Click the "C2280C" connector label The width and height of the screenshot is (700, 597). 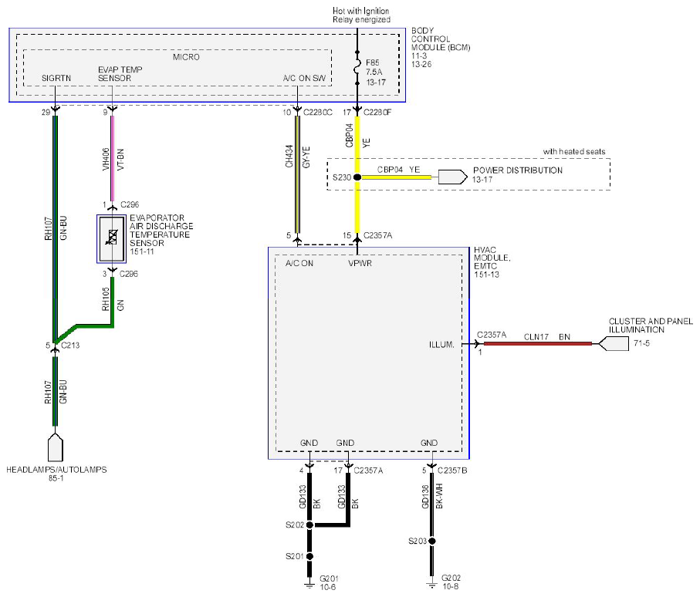coord(318,113)
